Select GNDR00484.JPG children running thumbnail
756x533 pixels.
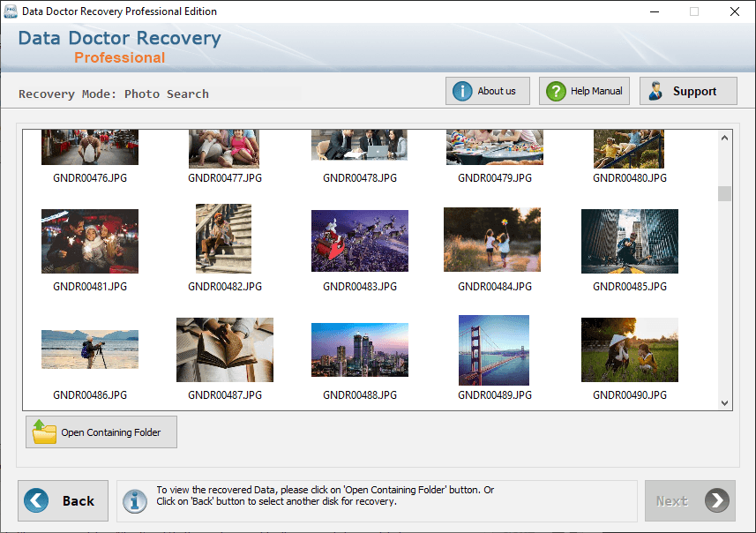click(492, 240)
